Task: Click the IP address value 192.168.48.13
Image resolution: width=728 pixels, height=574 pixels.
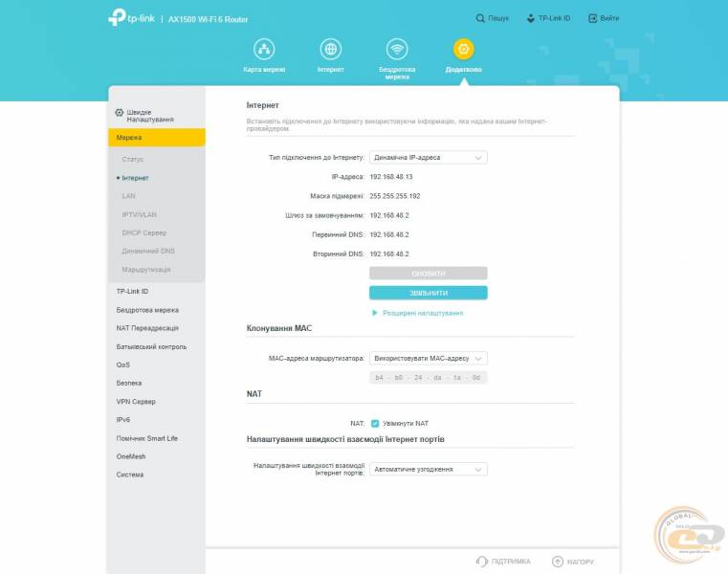Action: (x=391, y=176)
